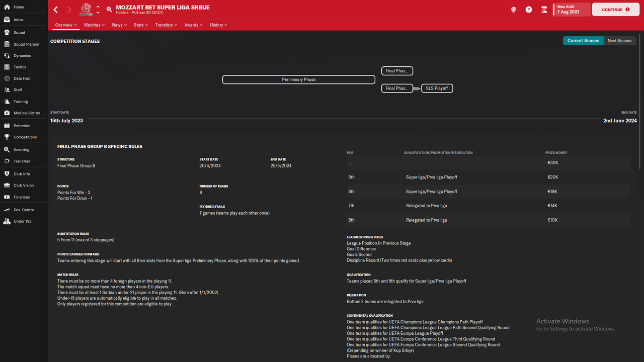This screenshot has width=644, height=362.
Task: Open the help question mark icon
Action: click(x=529, y=10)
